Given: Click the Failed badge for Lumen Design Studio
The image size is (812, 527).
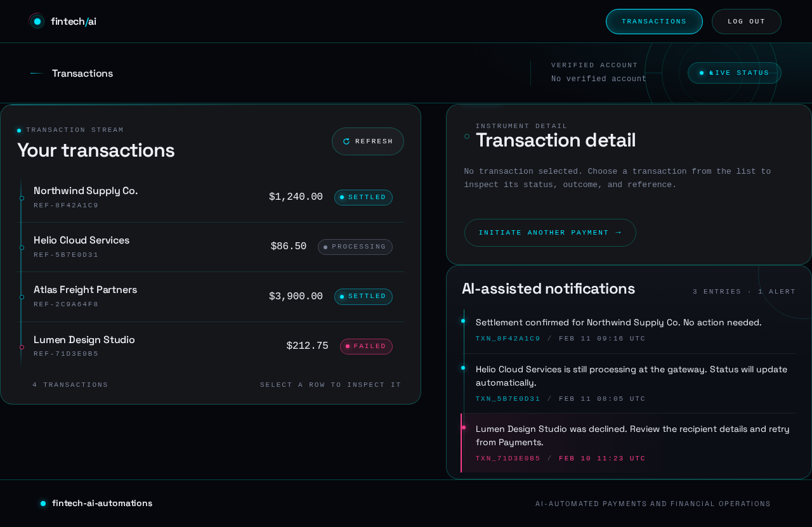Looking at the screenshot, I should click(x=366, y=346).
